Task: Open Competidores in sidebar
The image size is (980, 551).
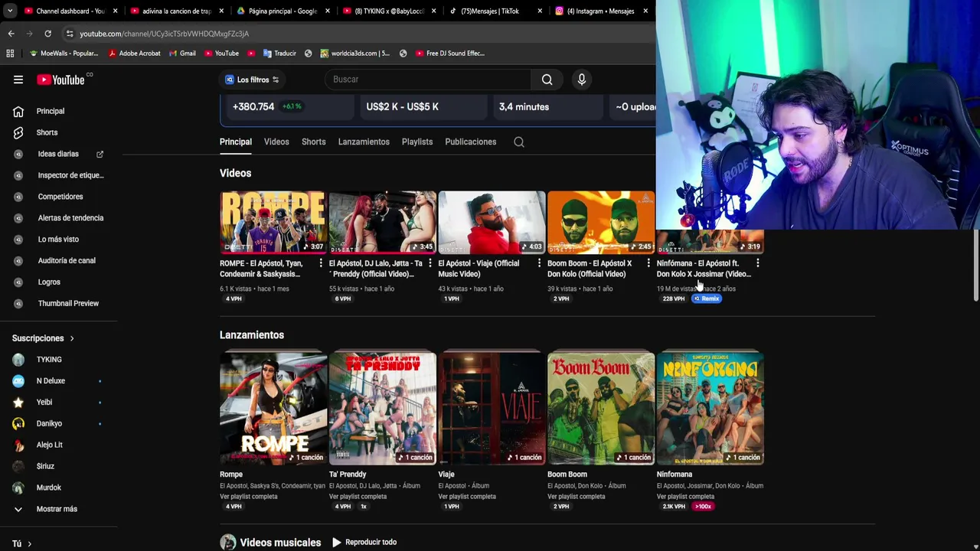Action: tap(60, 197)
